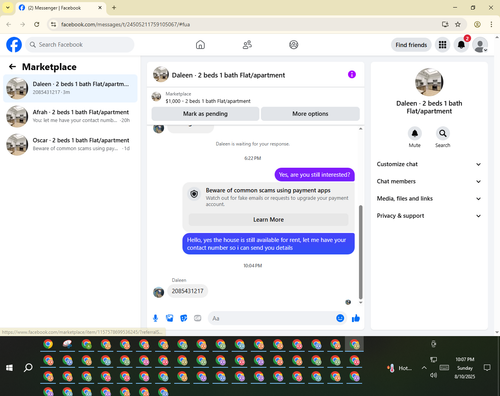Screen dimensions: 500x396
Task: Click the Chrome address bar URL
Action: click(125, 24)
